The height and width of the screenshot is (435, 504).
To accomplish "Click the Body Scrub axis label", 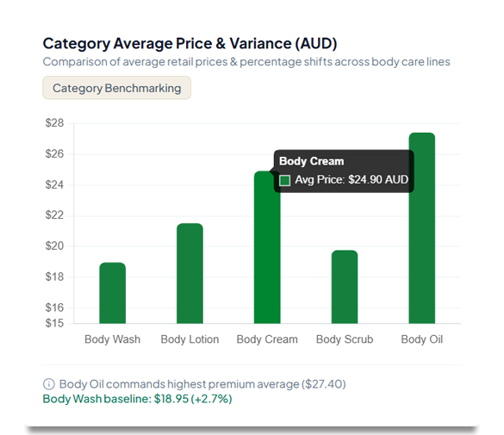I will pos(345,339).
